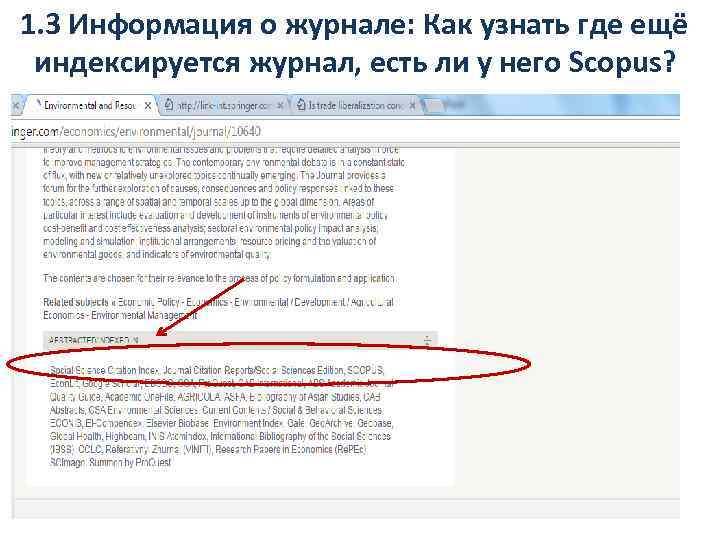The image size is (720, 540).
Task: Close the Environmental and Resource tab
Action: 147,106
